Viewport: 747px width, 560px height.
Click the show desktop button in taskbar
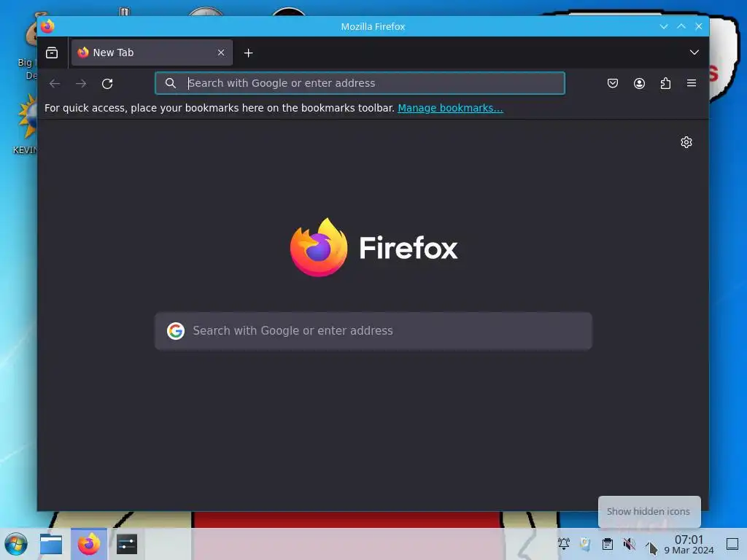pos(732,543)
